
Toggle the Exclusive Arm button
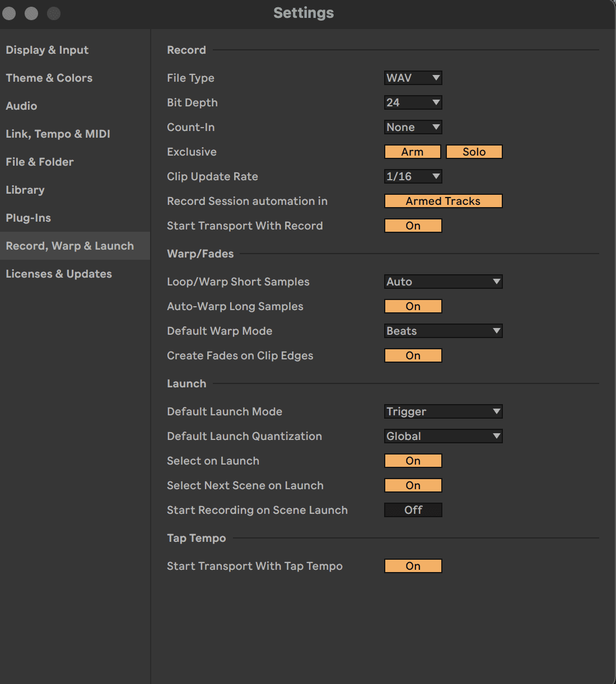(412, 152)
